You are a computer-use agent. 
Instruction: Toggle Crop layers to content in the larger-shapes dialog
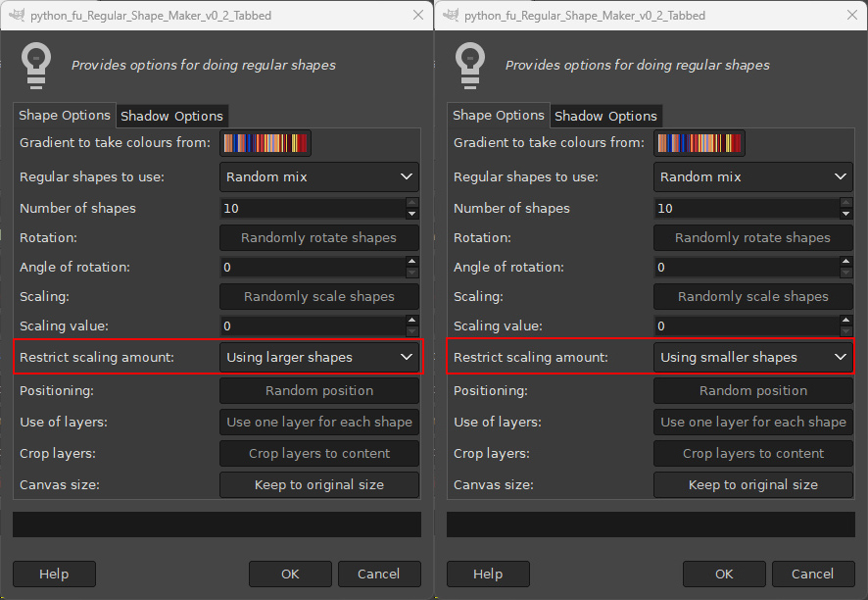coord(319,453)
